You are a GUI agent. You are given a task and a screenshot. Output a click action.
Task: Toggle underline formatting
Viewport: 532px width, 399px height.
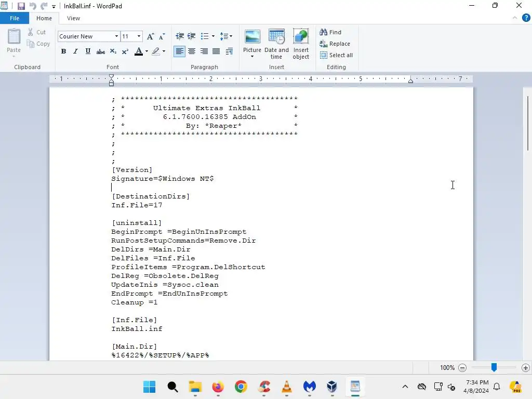(88, 51)
